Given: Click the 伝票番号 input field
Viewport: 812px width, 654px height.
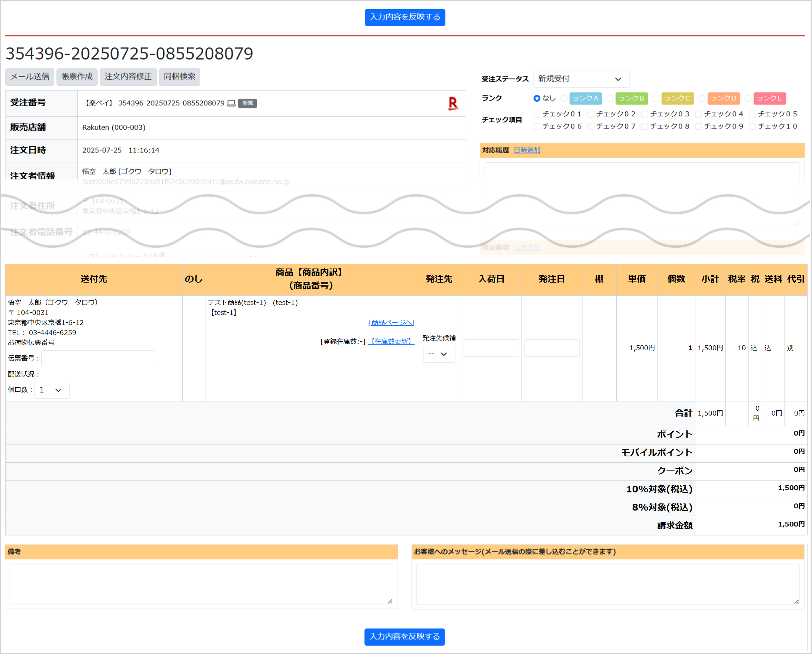Looking at the screenshot, I should pos(98,358).
